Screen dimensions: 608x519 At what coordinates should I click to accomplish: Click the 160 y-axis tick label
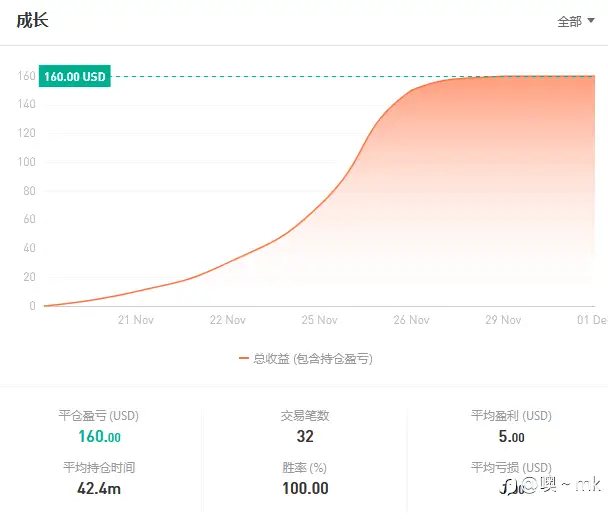pos(26,76)
